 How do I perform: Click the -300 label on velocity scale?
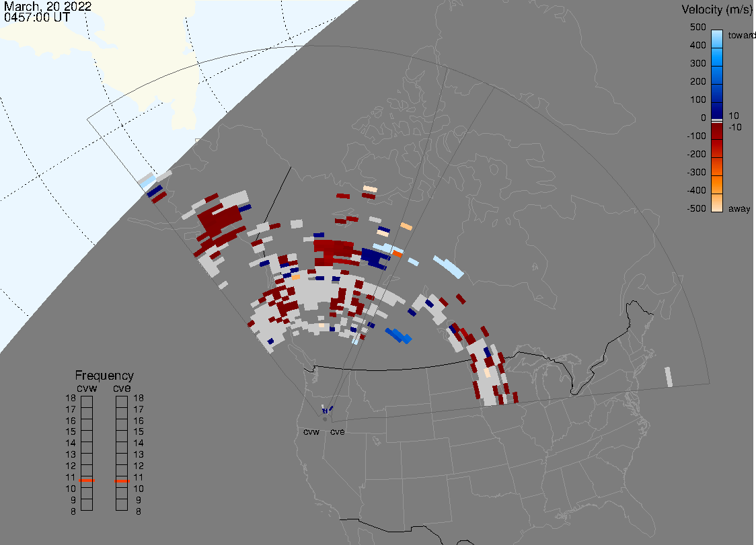[x=696, y=173]
